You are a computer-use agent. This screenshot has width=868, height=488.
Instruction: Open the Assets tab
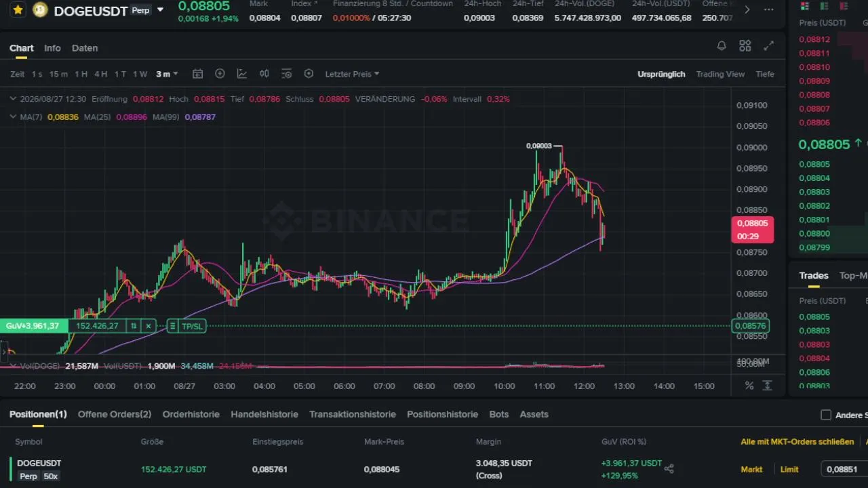pyautogui.click(x=534, y=414)
